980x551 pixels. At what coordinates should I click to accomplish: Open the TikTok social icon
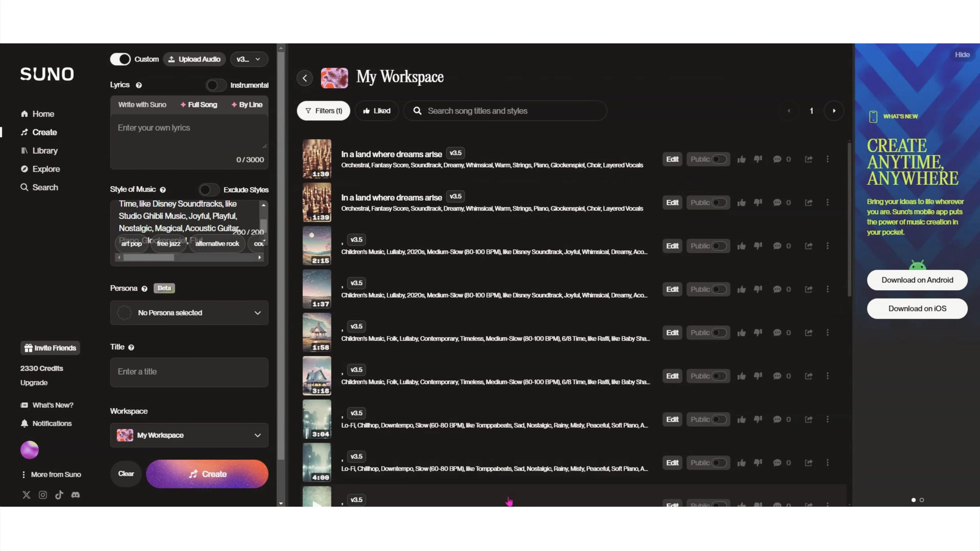[59, 495]
